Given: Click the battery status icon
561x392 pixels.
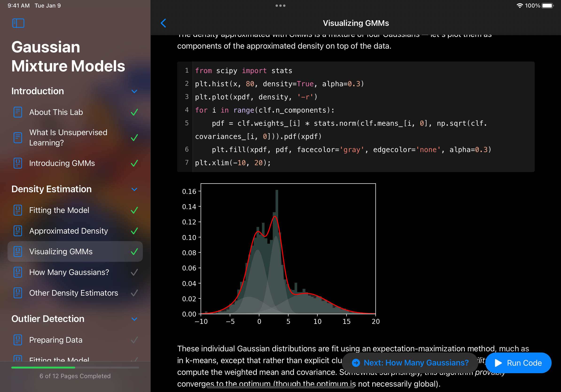Looking at the screenshot, I should 547,6.
